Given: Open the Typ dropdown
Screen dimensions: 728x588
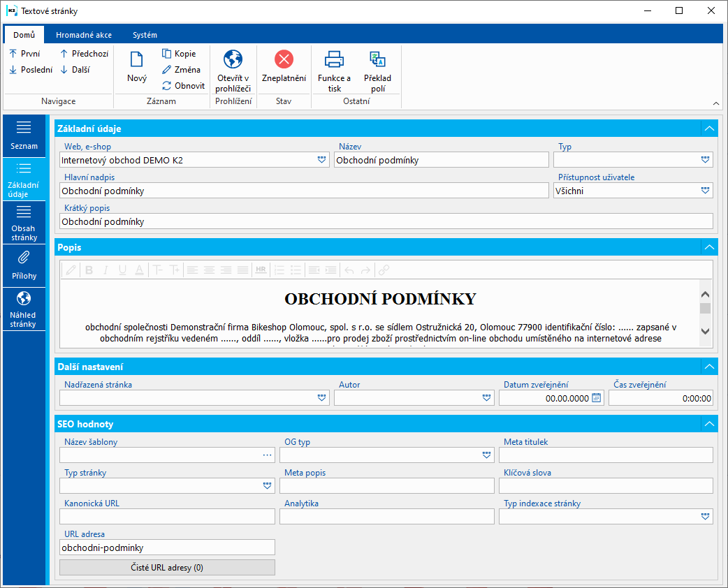Looking at the screenshot, I should (x=705, y=160).
